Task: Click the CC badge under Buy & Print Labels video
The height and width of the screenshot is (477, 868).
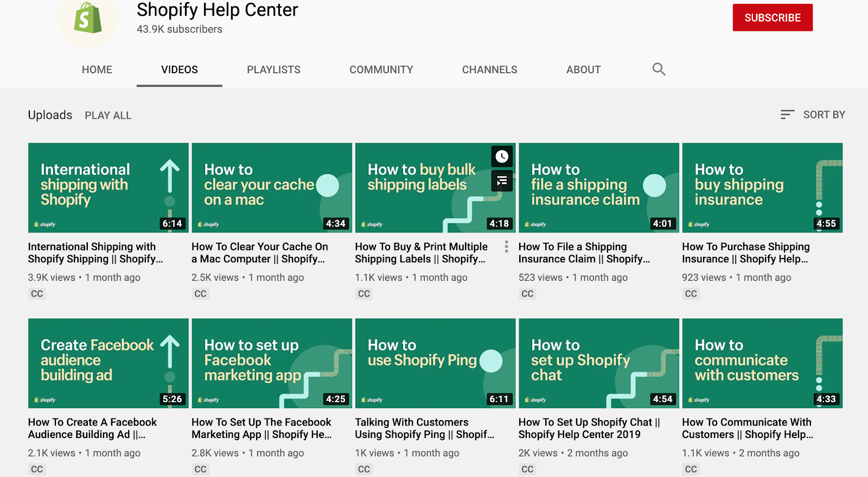Action: (364, 294)
